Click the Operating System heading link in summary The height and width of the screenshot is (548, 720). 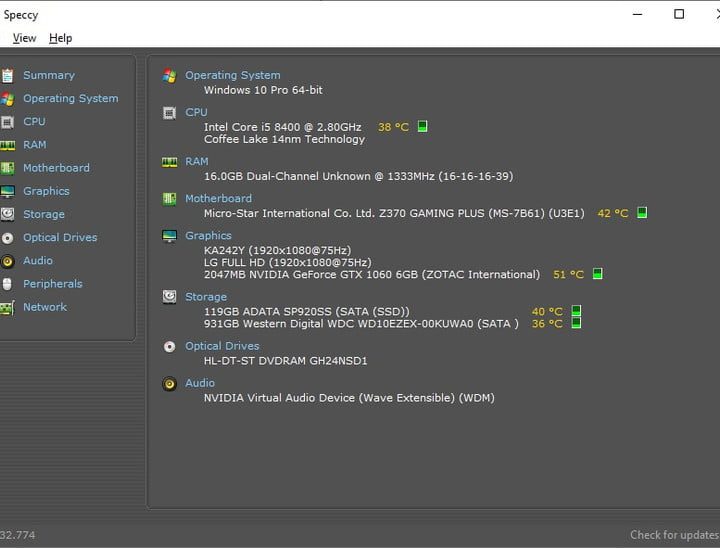click(233, 75)
